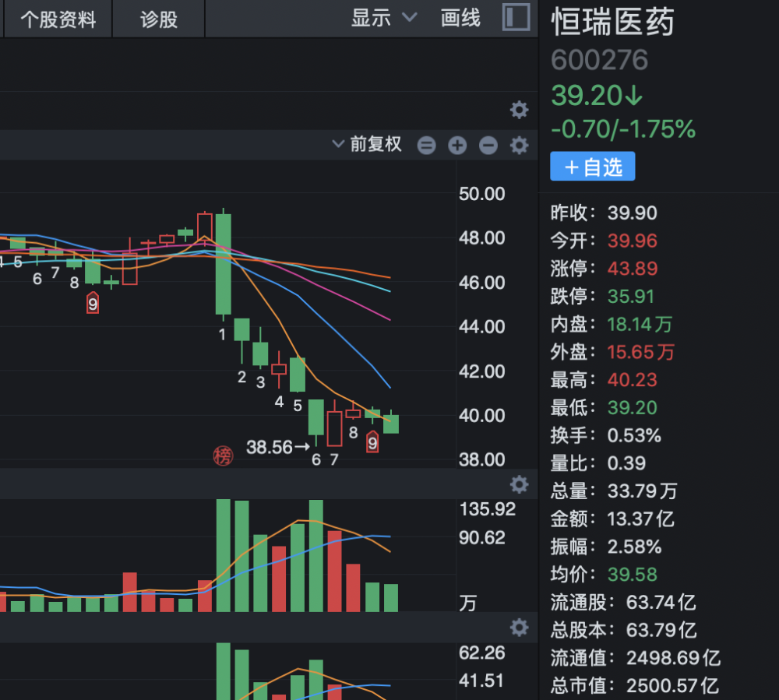Click the 画线 drawing button
The image size is (779, 700).
460,18
